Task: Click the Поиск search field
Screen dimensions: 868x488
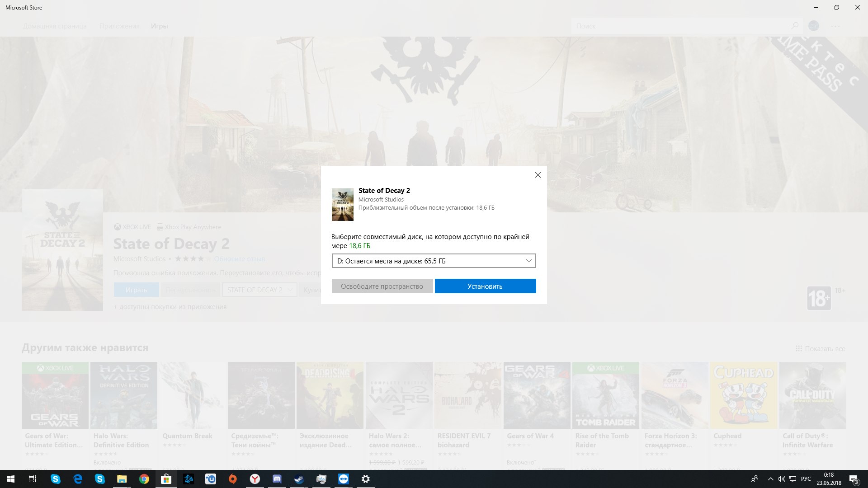Action: pos(678,26)
